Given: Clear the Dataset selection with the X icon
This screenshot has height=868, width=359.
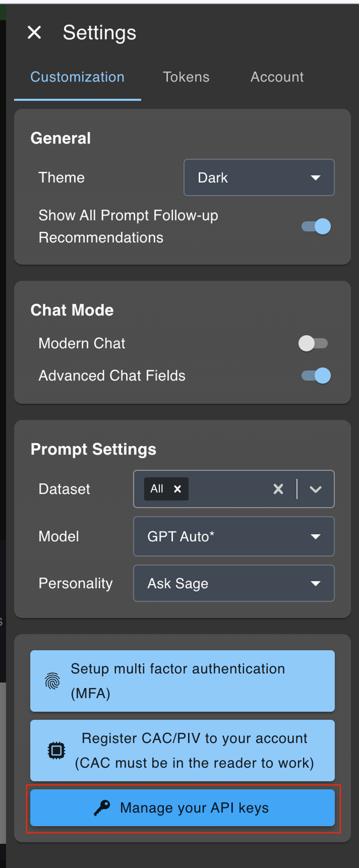Looking at the screenshot, I should click(x=278, y=489).
